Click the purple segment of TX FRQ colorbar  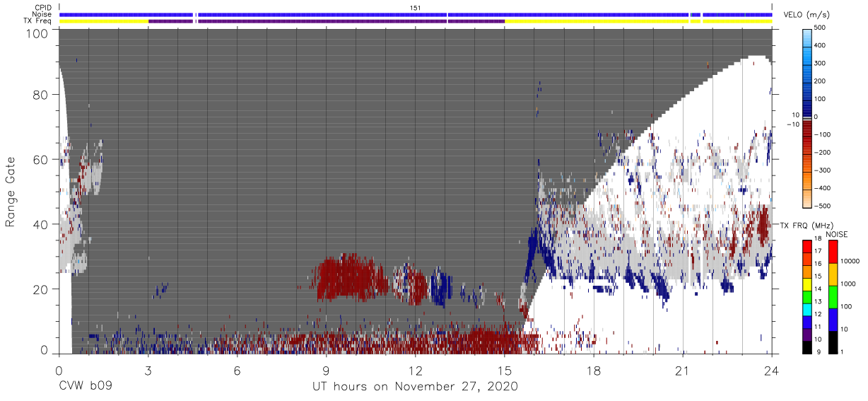tap(807, 333)
